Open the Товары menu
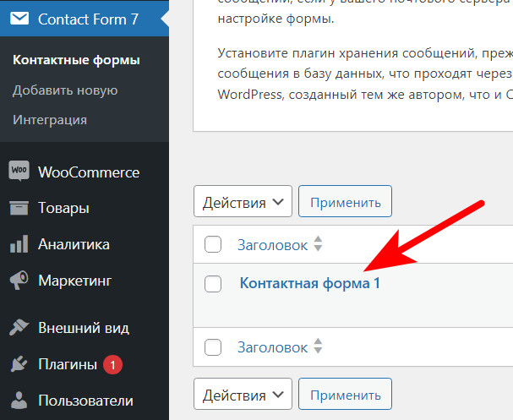513x420 pixels. (x=85, y=208)
